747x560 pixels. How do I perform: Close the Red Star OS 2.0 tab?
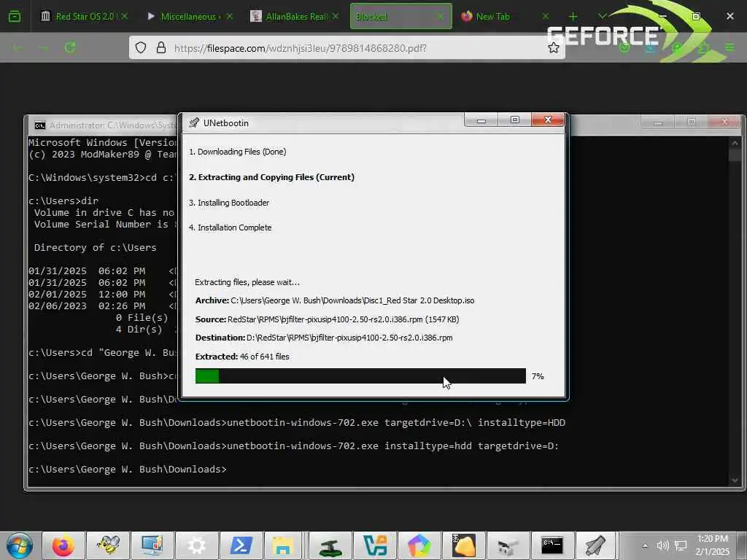coord(124,17)
